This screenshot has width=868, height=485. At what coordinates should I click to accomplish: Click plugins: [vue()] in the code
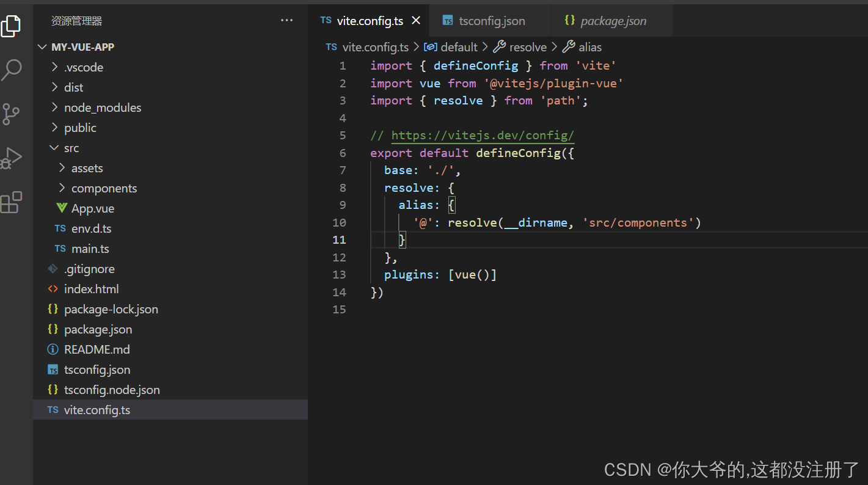440,275
